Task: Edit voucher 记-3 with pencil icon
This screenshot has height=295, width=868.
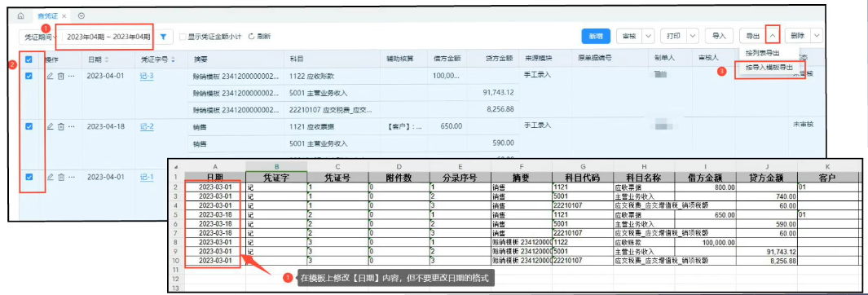Action: pyautogui.click(x=50, y=76)
